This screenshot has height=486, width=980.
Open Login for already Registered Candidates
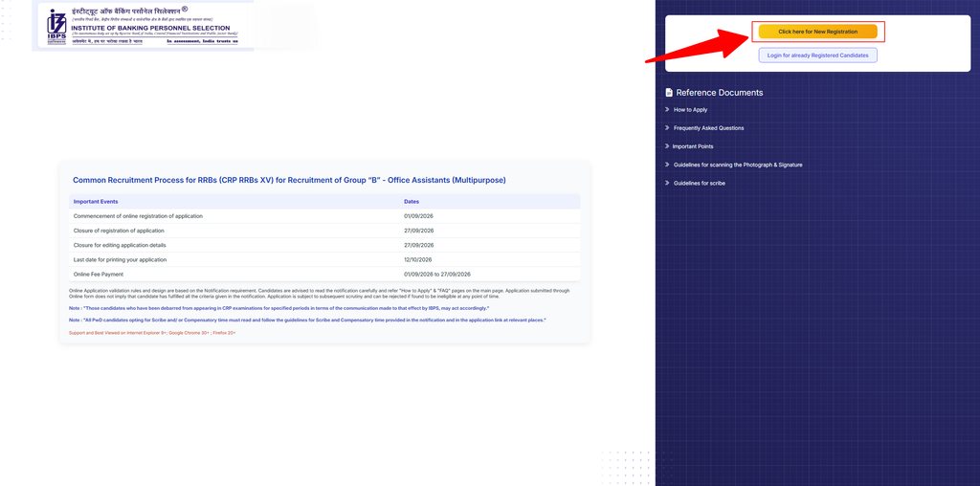(x=817, y=55)
